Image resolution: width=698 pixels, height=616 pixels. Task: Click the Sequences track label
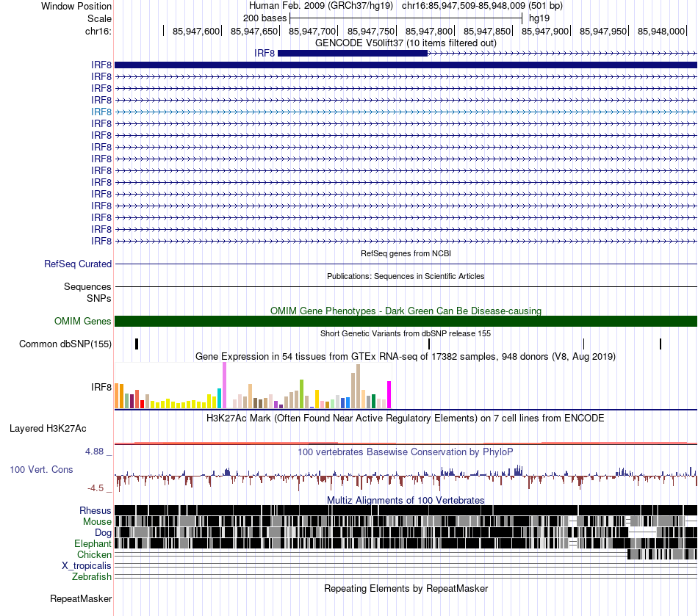[x=87, y=286]
